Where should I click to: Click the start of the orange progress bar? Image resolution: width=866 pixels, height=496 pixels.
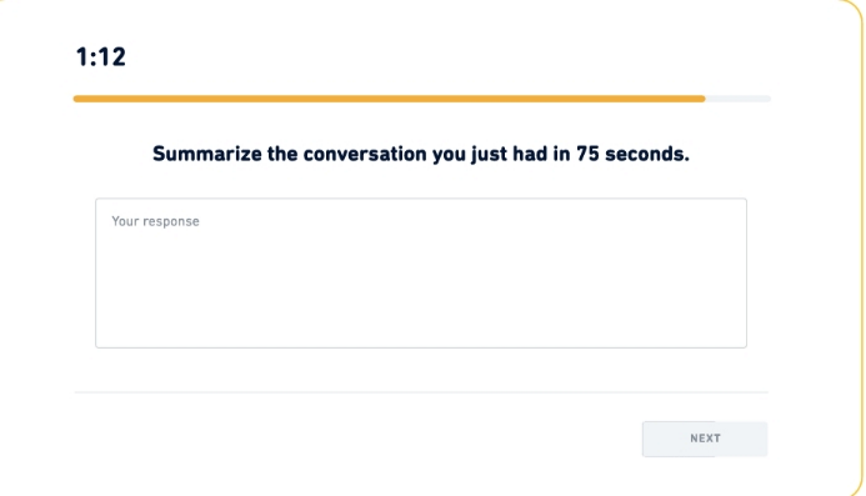point(78,99)
